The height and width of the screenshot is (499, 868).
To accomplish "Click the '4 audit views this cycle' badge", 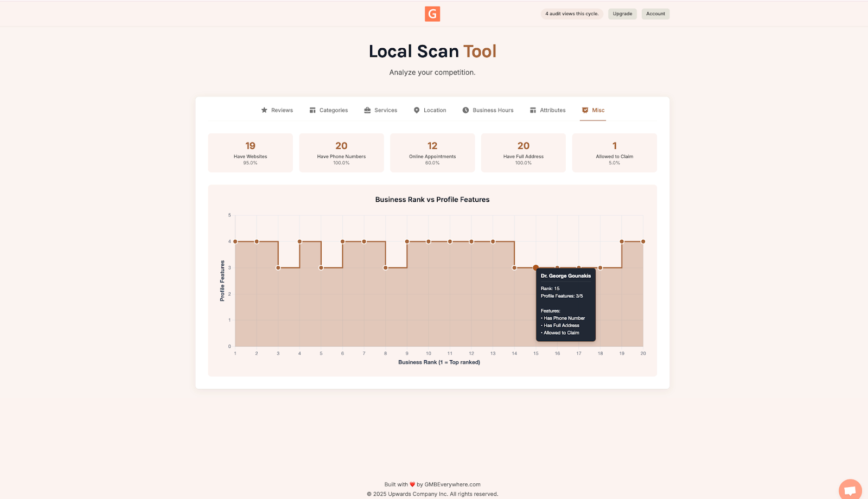I will [x=572, y=14].
